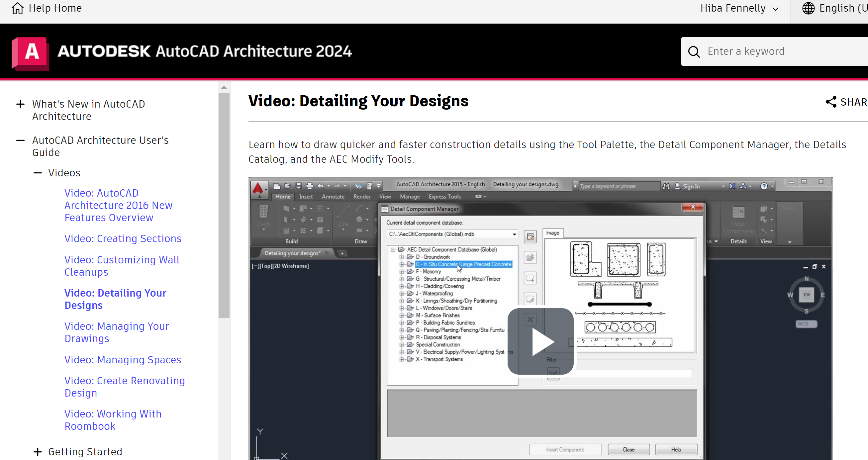Click the magnifier icon in the keyword search box
Image resolution: width=868 pixels, height=460 pixels.
coord(694,51)
